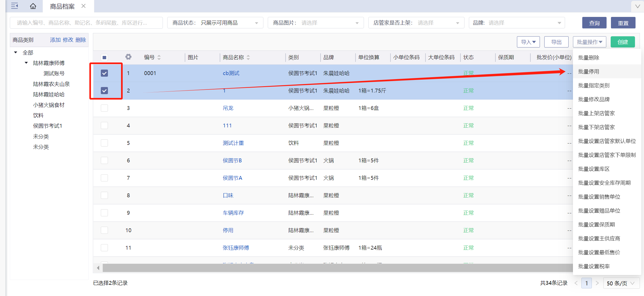Image resolution: width=644 pixels, height=296 pixels.
Task: Sort by 编号 column arrows
Action: (159, 57)
